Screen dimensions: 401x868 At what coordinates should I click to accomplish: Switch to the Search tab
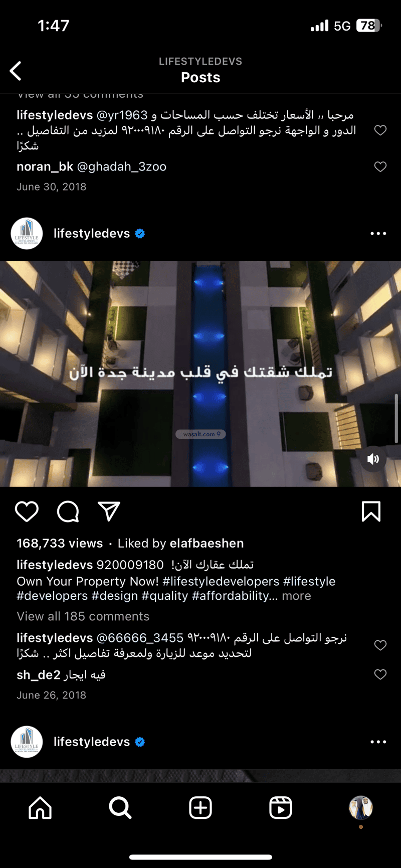click(120, 808)
